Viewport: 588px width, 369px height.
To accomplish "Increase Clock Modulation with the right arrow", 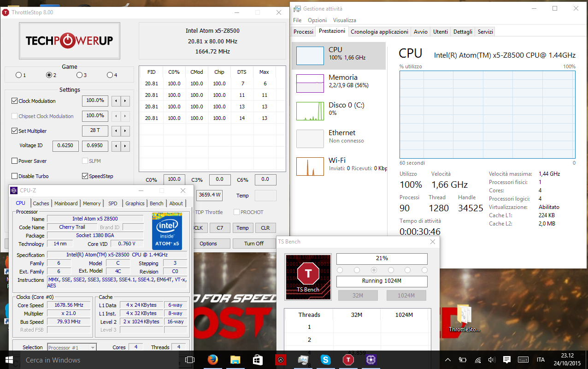I will coord(125,101).
